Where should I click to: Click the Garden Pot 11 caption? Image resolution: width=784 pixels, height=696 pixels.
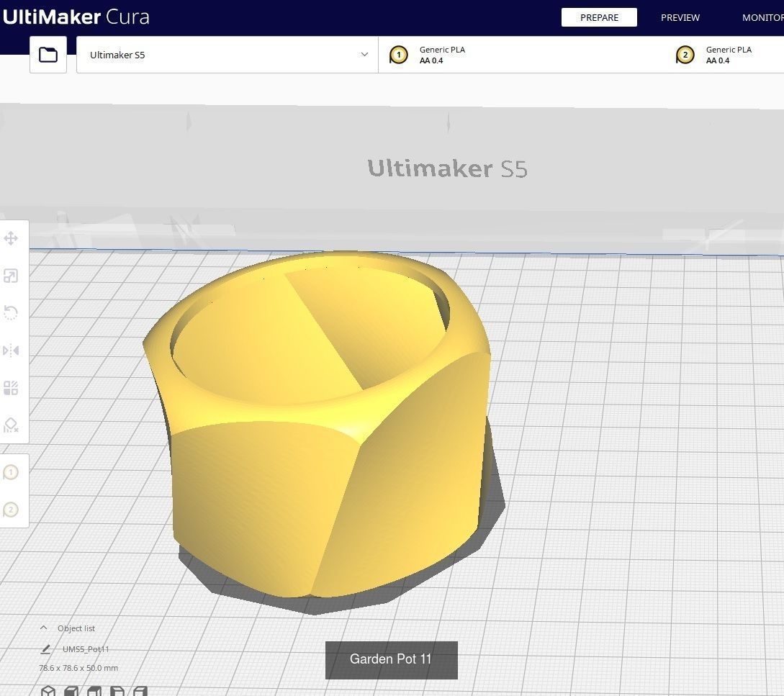391,659
